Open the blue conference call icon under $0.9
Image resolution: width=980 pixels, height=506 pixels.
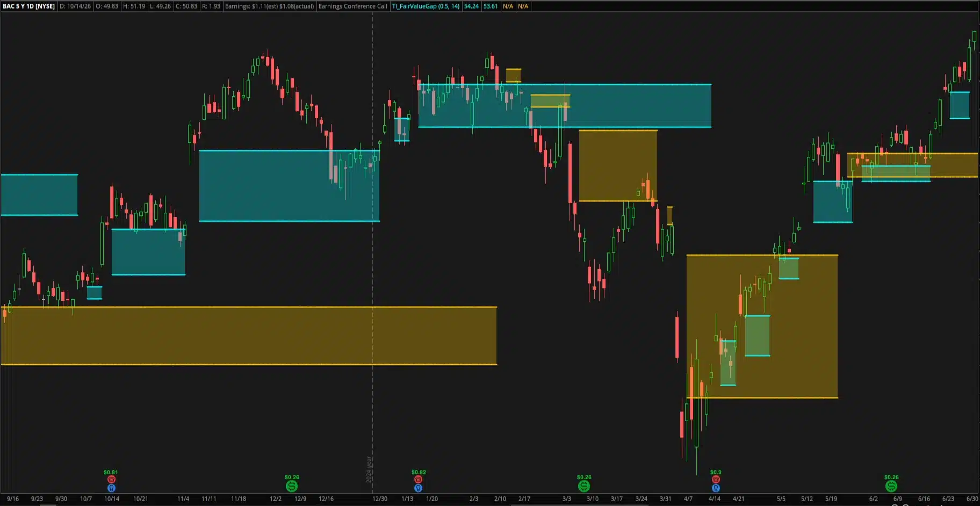pos(716,488)
